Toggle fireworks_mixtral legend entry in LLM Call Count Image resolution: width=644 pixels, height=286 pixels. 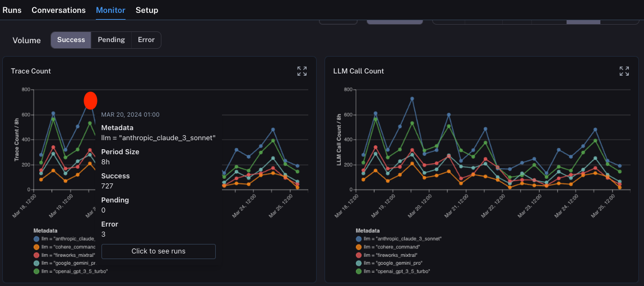pyautogui.click(x=385, y=255)
